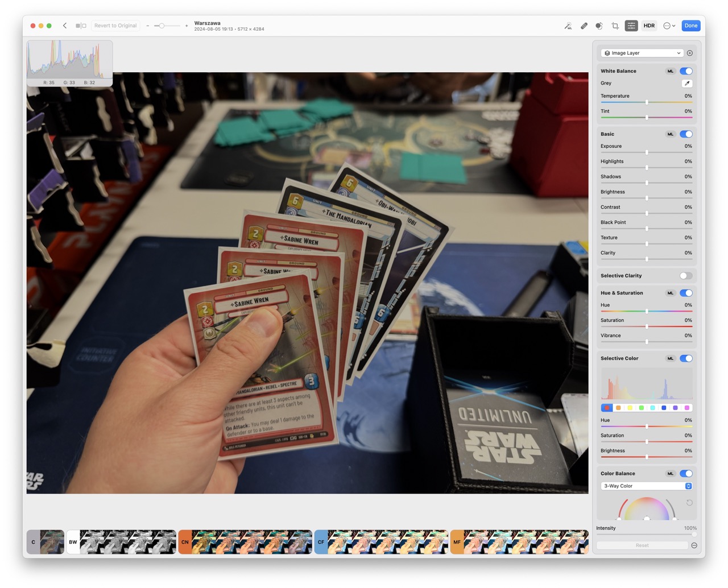Select the red selective color swatch
Image resolution: width=728 pixels, height=588 pixels.
point(607,408)
